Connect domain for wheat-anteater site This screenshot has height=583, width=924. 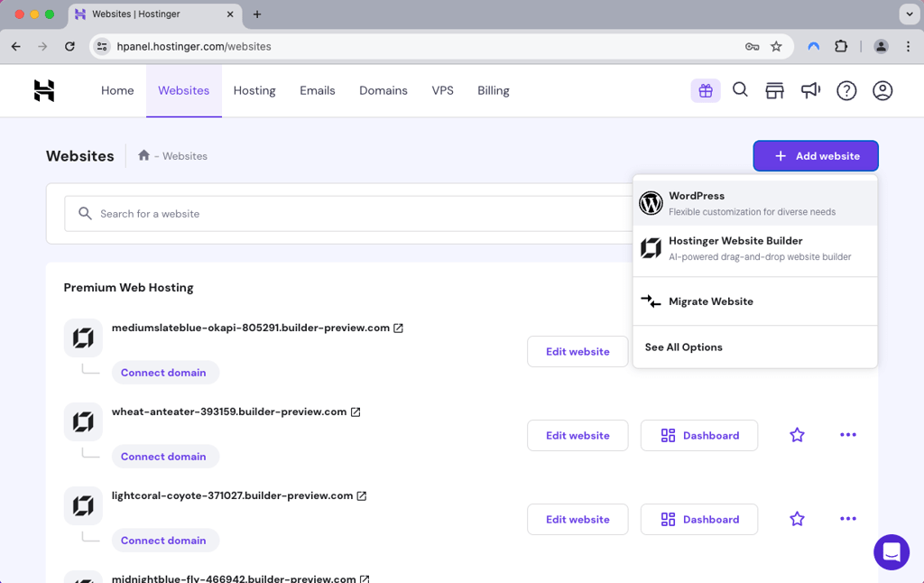click(x=165, y=457)
